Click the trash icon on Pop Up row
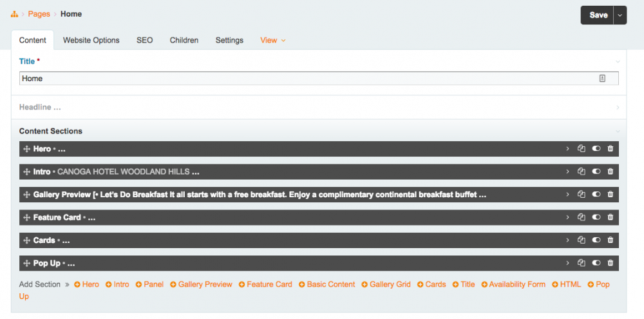 [x=611, y=263]
